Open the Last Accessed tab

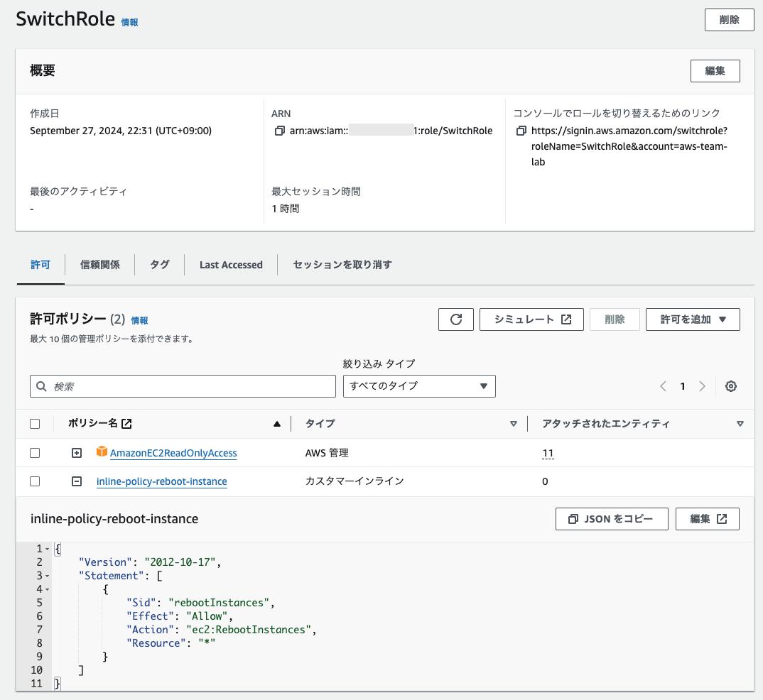(x=231, y=265)
